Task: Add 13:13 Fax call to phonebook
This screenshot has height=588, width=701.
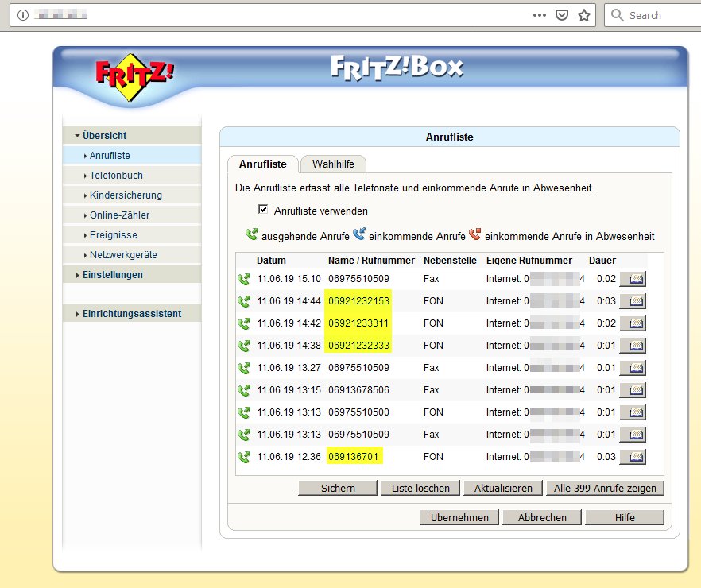Action: pyautogui.click(x=633, y=435)
